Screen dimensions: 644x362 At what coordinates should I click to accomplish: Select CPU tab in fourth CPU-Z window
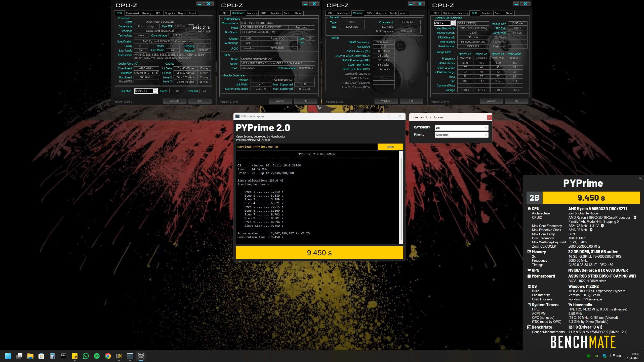click(436, 13)
